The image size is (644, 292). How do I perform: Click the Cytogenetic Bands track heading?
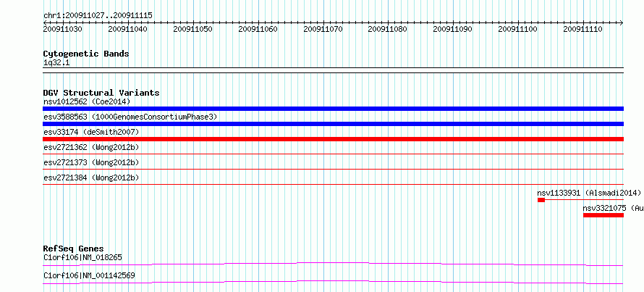pos(86,54)
